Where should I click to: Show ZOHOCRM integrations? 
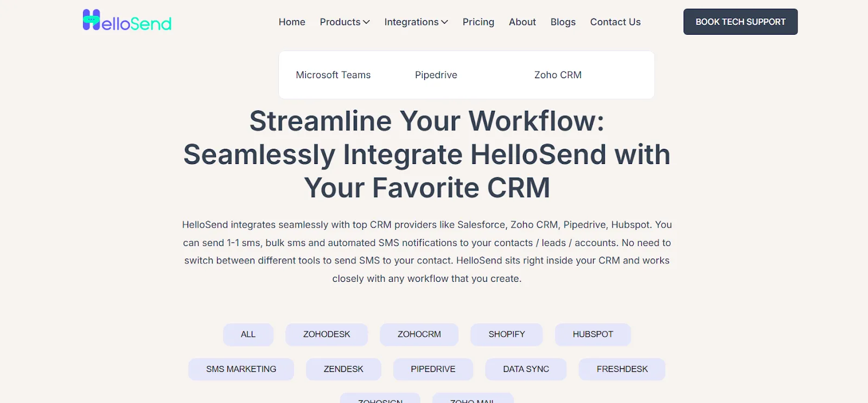(x=419, y=335)
